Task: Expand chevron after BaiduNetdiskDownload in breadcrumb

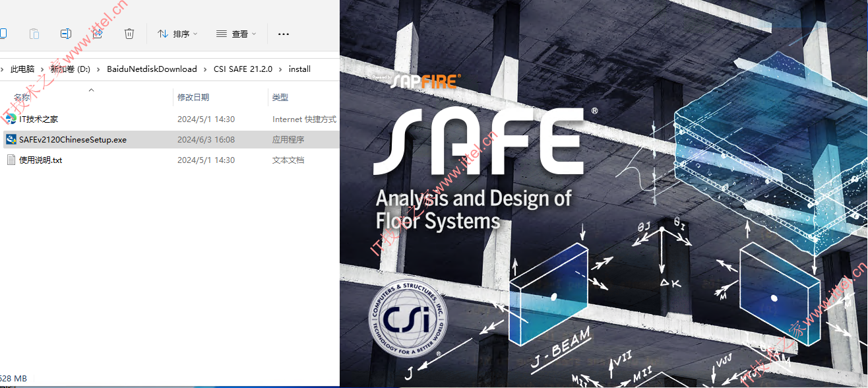Action: [205, 69]
